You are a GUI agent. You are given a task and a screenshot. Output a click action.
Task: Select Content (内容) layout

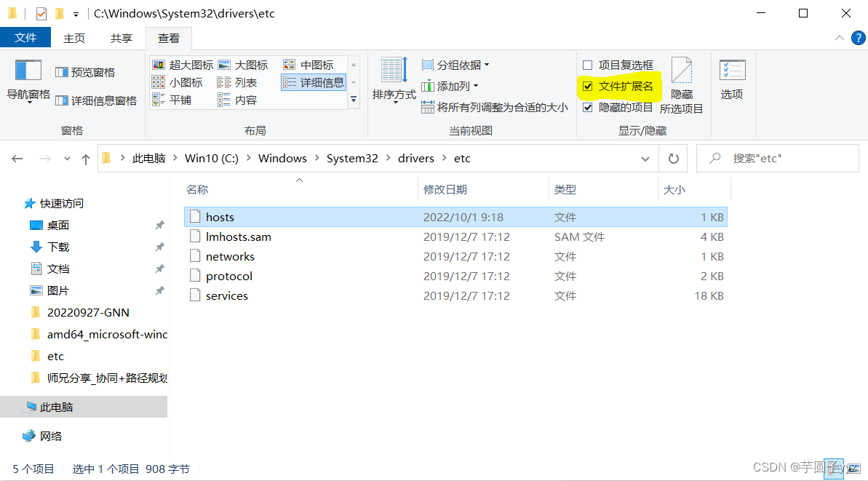(x=237, y=100)
